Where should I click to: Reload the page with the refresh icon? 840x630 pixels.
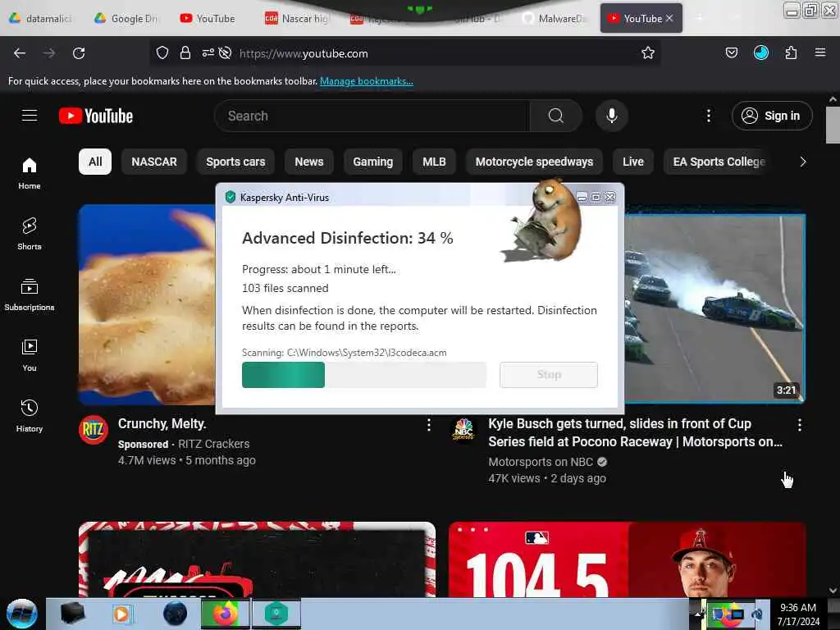click(x=79, y=53)
